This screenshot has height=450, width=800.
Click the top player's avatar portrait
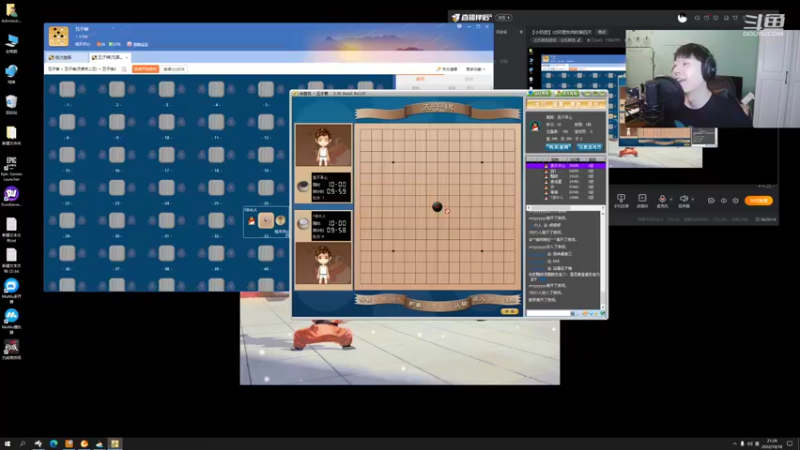point(323,145)
